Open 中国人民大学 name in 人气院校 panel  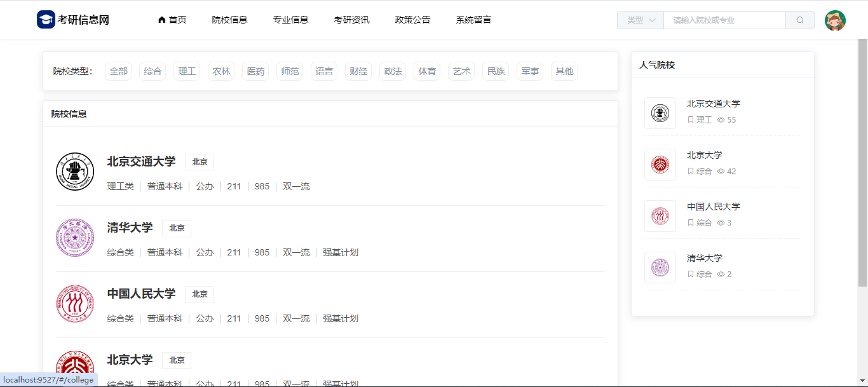[714, 207]
